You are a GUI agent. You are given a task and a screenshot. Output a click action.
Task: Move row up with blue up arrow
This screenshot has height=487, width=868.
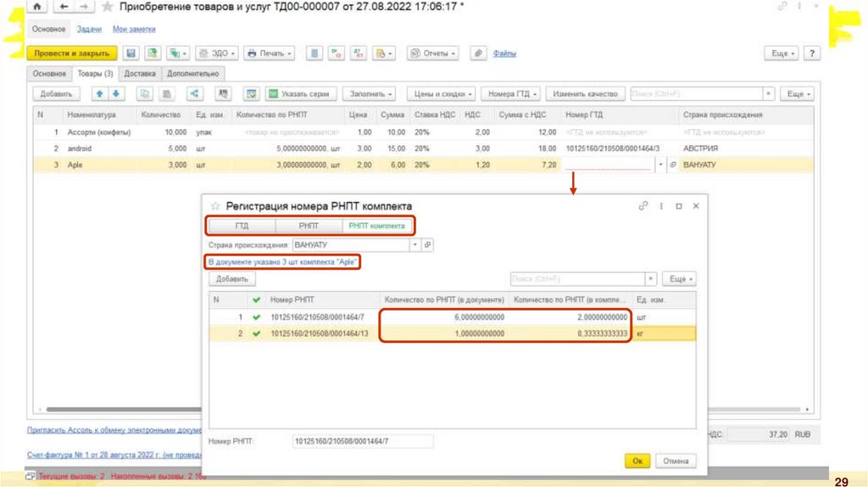tap(100, 93)
